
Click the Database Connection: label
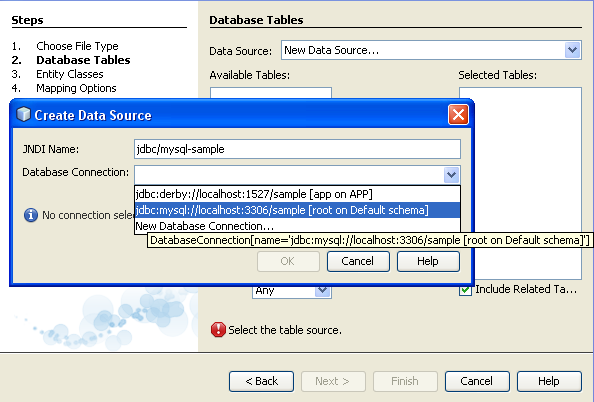76,172
